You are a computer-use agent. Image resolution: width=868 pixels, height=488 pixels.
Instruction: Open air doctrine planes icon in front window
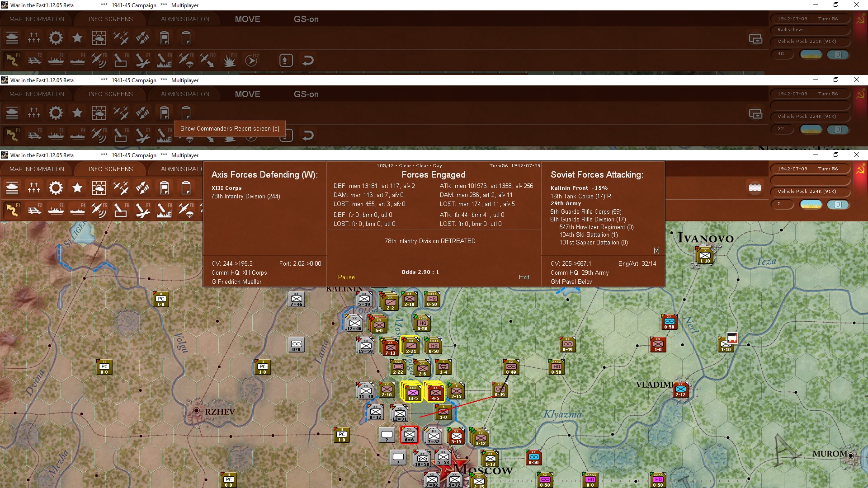pyautogui.click(x=121, y=188)
